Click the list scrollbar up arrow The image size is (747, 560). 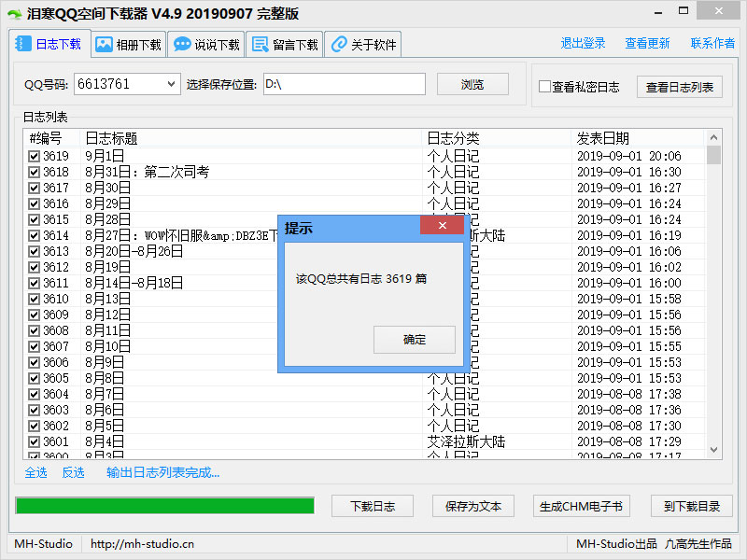coord(713,137)
